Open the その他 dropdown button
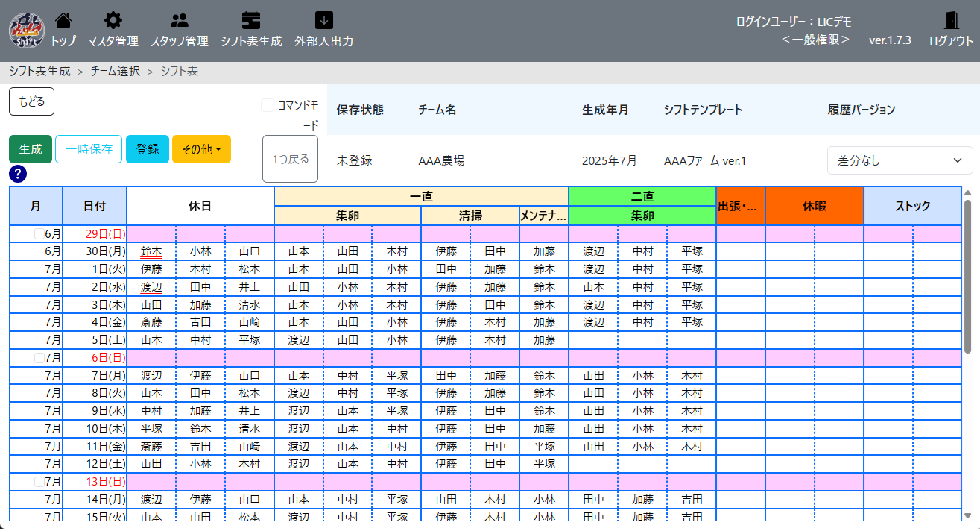Viewport: 980px width, 531px height. click(201, 149)
